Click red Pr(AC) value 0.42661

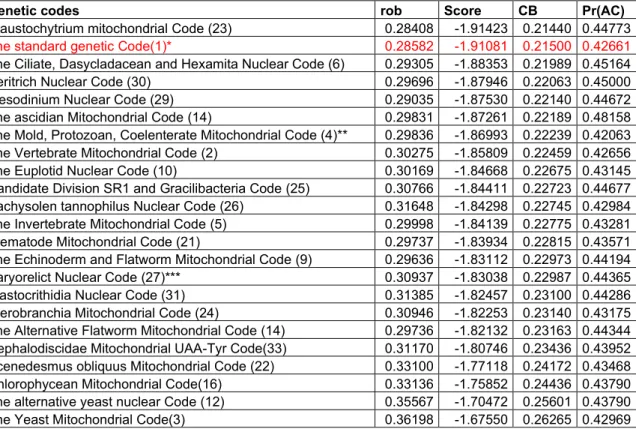coord(606,46)
